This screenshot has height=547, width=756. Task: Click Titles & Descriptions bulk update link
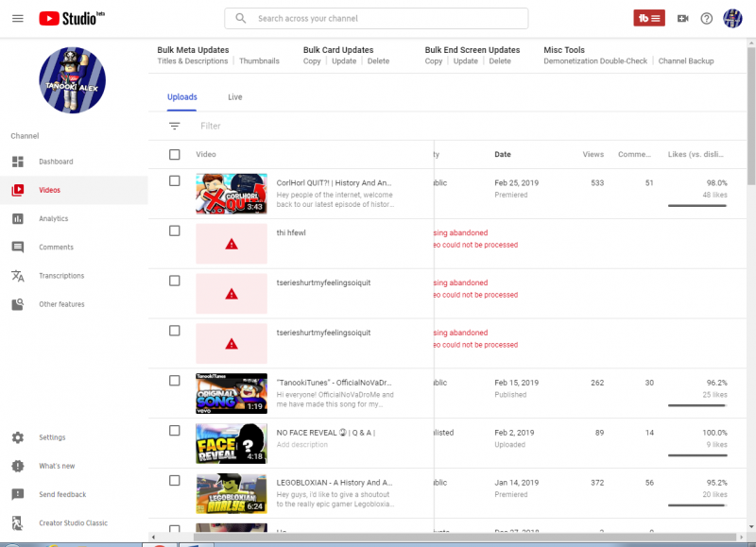coord(193,61)
